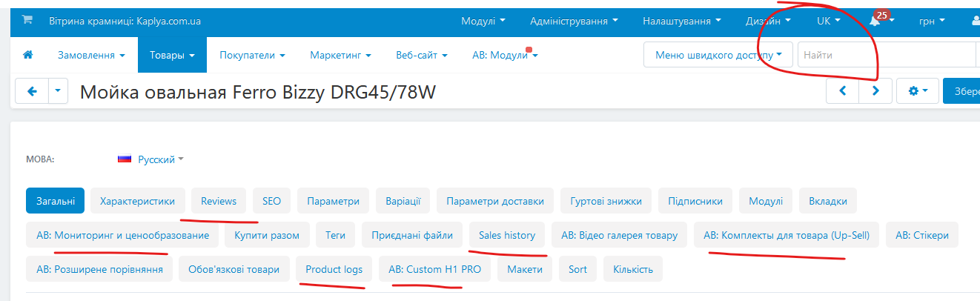The width and height of the screenshot is (980, 301).
Task: Open the Sales history tab
Action: (507, 235)
